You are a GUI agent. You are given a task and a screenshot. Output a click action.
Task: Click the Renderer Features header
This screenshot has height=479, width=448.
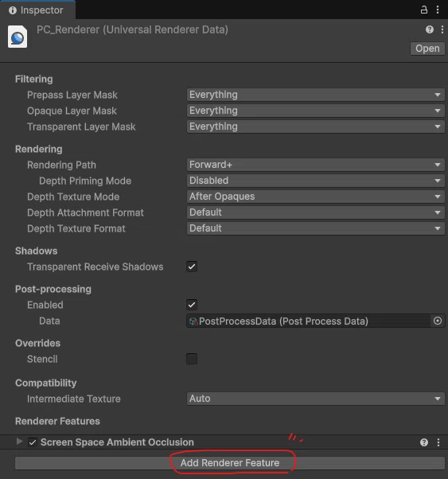(x=57, y=421)
